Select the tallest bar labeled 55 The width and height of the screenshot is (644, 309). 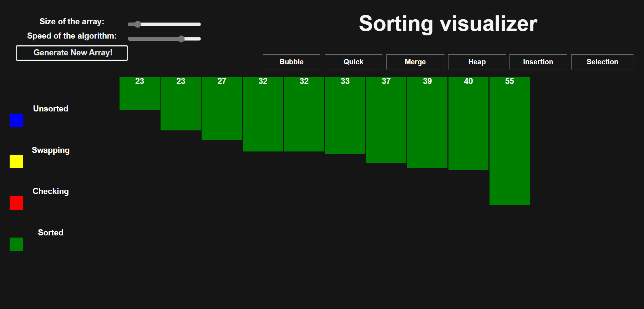[x=509, y=141]
